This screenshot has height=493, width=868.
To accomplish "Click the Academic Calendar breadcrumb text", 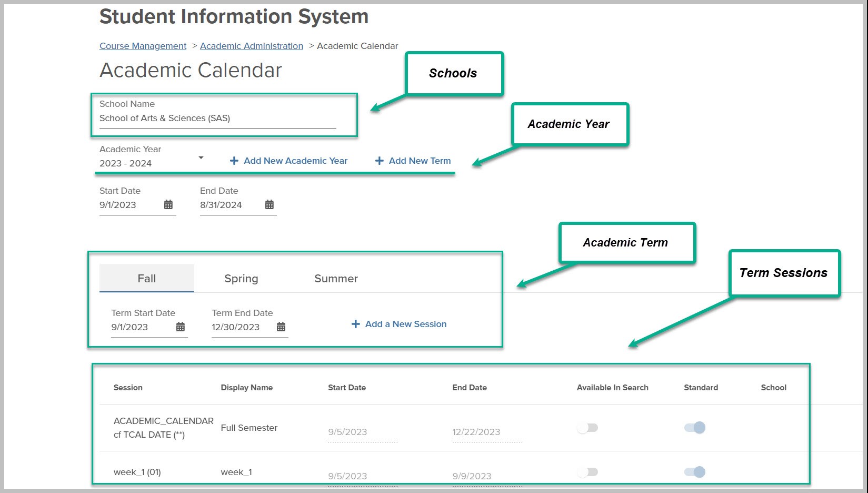I will point(357,46).
